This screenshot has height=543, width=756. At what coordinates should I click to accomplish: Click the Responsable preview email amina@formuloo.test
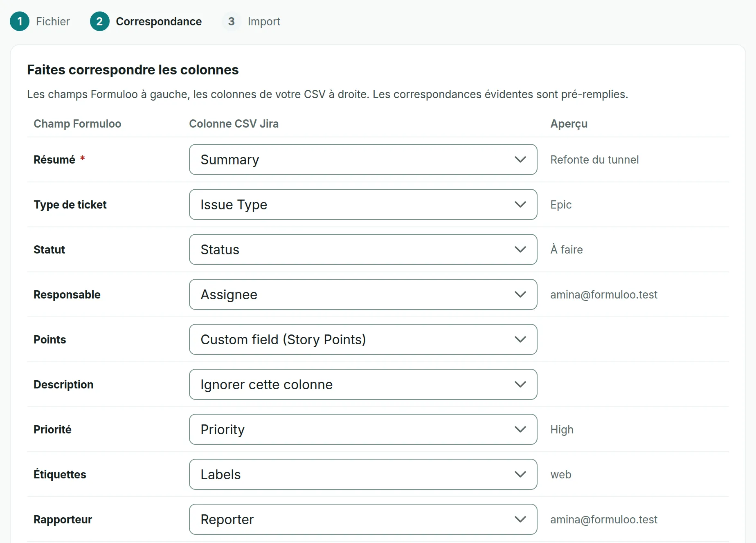604,294
